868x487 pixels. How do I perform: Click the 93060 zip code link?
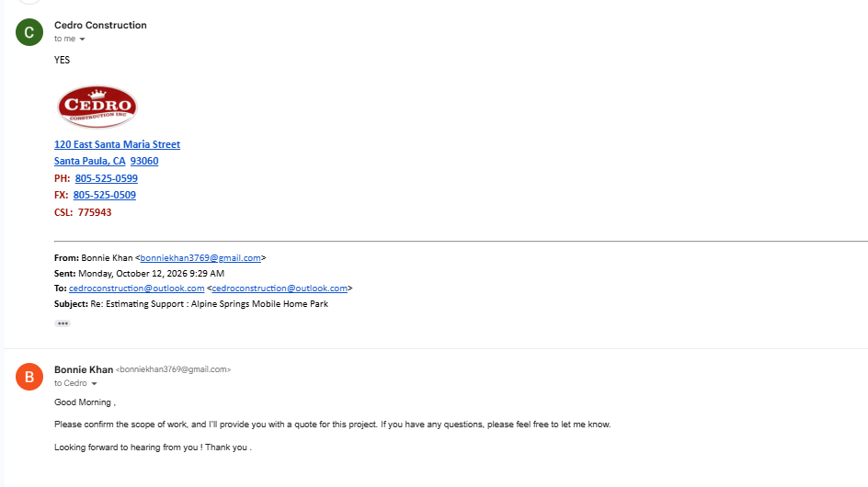144,161
